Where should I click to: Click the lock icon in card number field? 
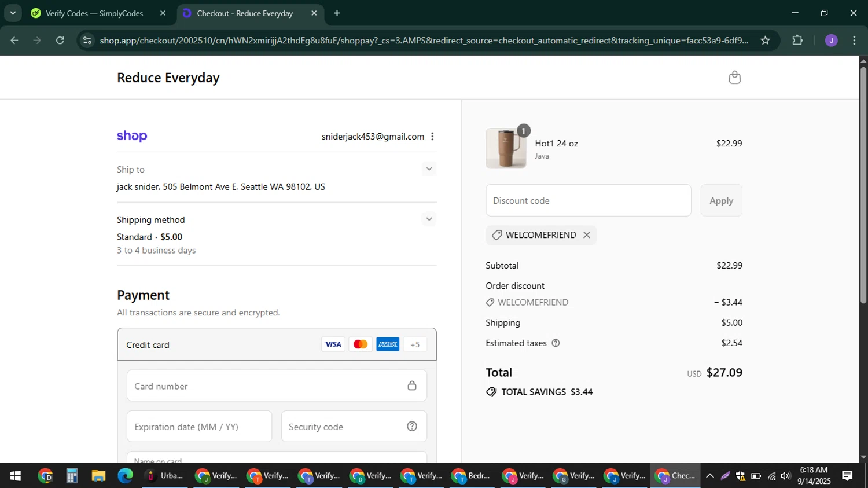click(x=412, y=386)
